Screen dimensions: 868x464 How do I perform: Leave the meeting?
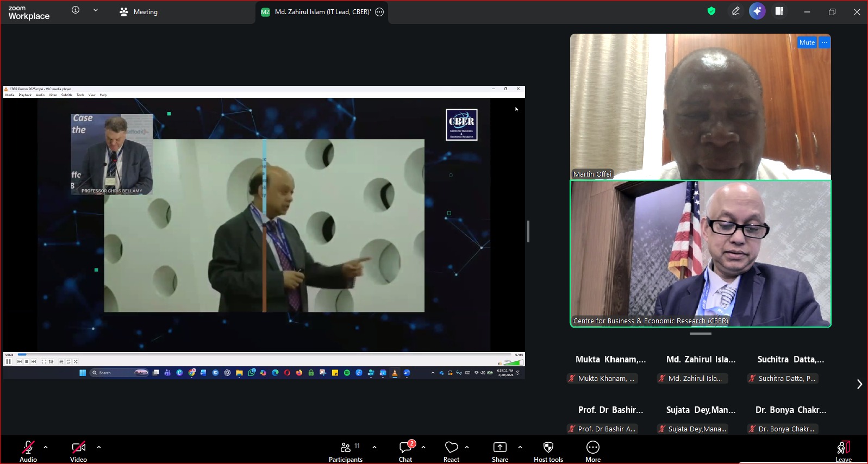coord(843,451)
